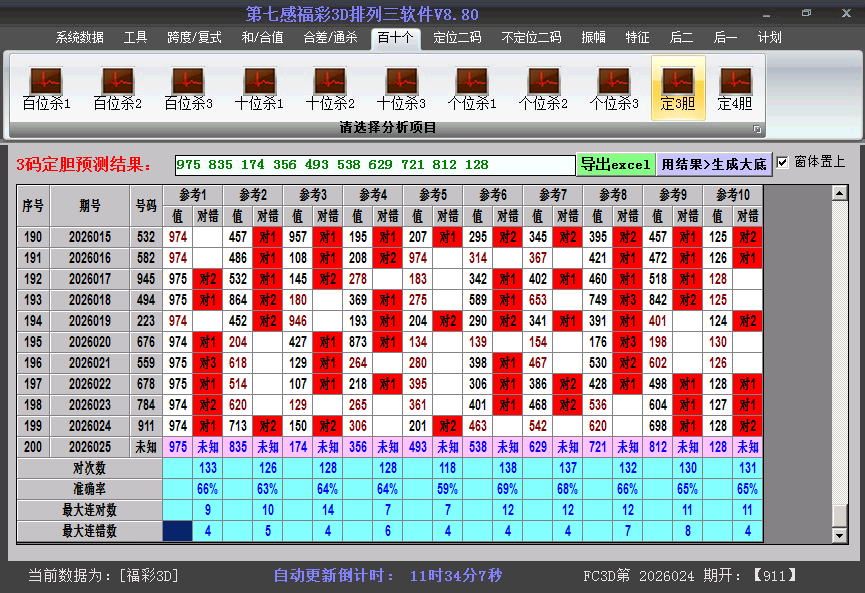The image size is (865, 593).
Task: Switch to the 定4胆 icon
Action: pos(735,88)
